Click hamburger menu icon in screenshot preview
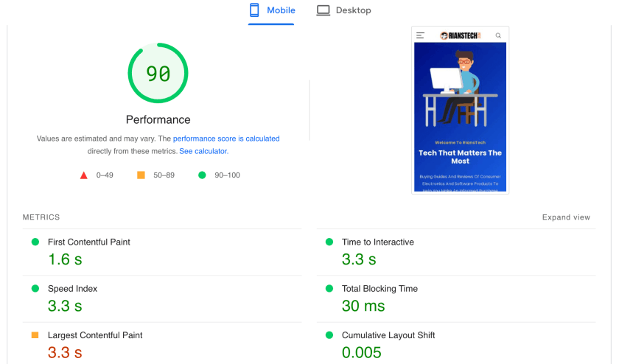 (420, 35)
